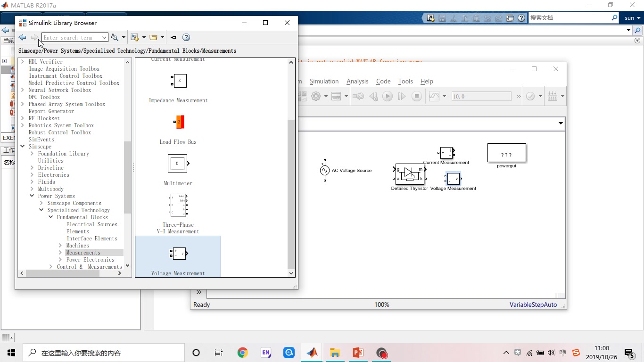Click the library blocks vertical scrollbar
This screenshot has width=644, height=362.
coord(291,193)
